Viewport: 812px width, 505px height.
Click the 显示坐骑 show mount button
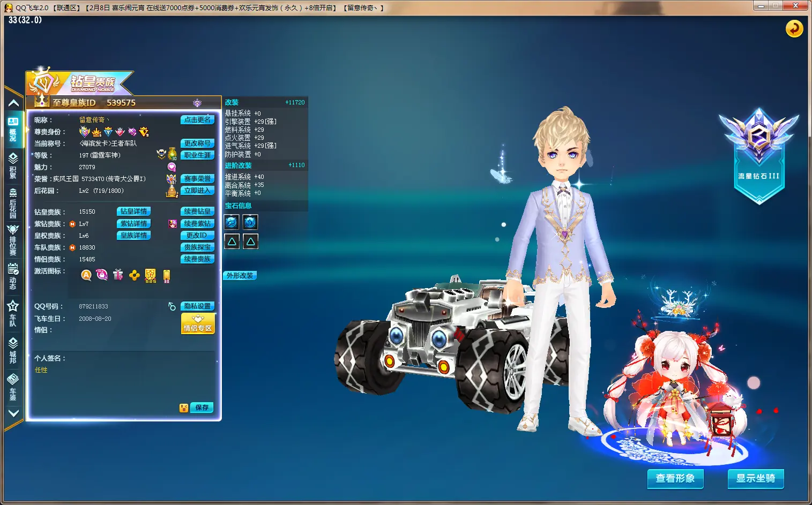(756, 478)
